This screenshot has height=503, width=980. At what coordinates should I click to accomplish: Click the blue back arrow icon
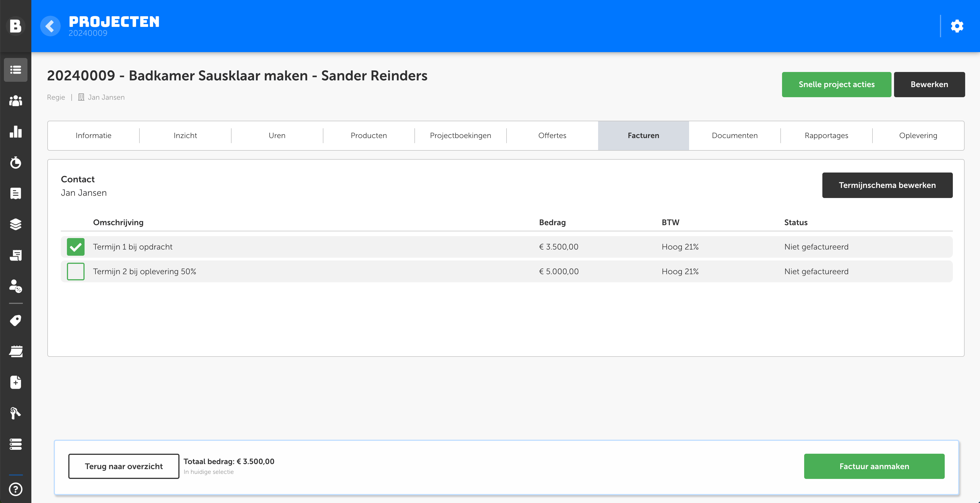point(50,26)
